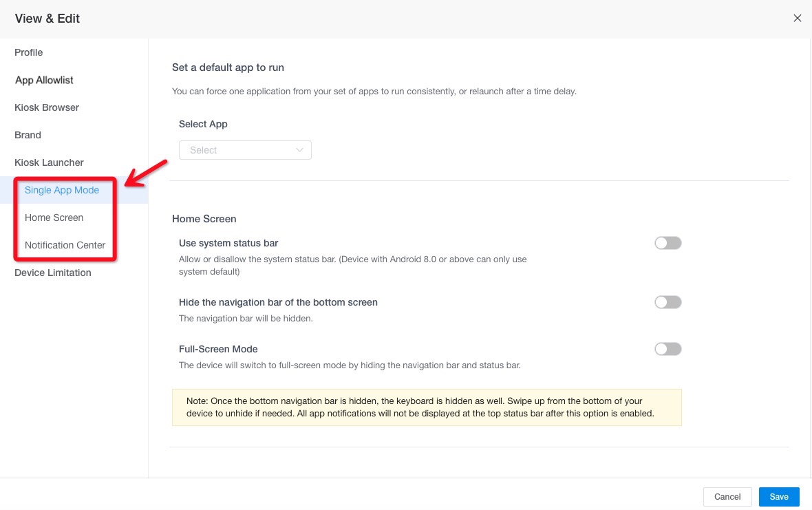This screenshot has height=510, width=812.
Task: Enable Full-Screen Mode
Action: point(667,349)
